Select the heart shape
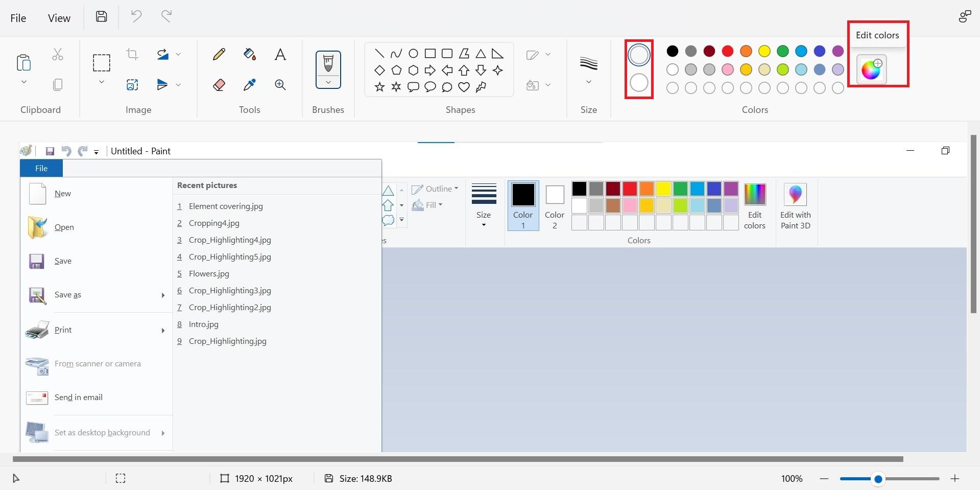Viewport: 980px width, 490px height. point(464,87)
